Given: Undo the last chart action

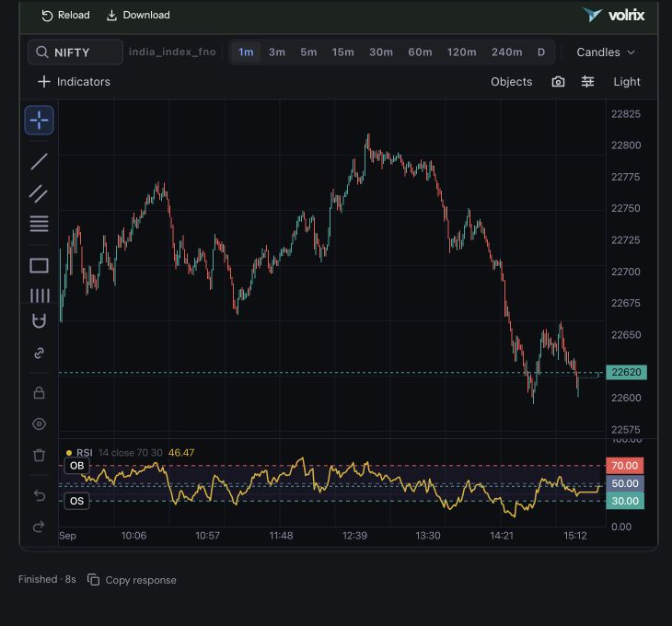Looking at the screenshot, I should [x=39, y=495].
